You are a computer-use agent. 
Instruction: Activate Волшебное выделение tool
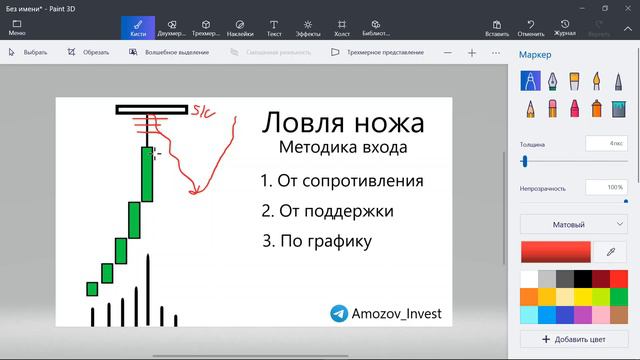(169, 52)
